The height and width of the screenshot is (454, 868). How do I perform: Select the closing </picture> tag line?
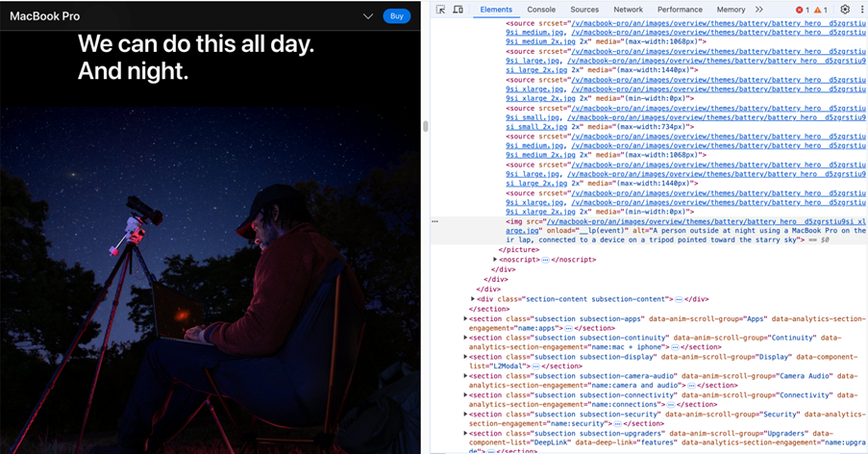[519, 250]
